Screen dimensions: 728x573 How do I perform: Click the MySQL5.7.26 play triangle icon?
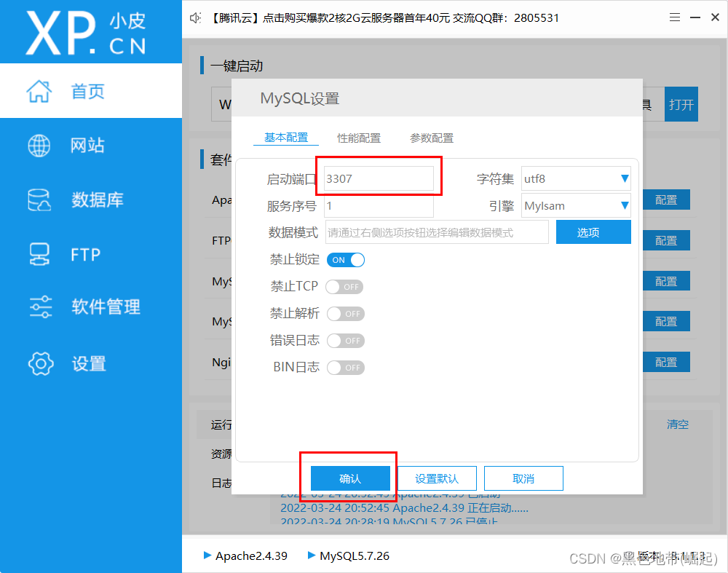click(x=312, y=555)
